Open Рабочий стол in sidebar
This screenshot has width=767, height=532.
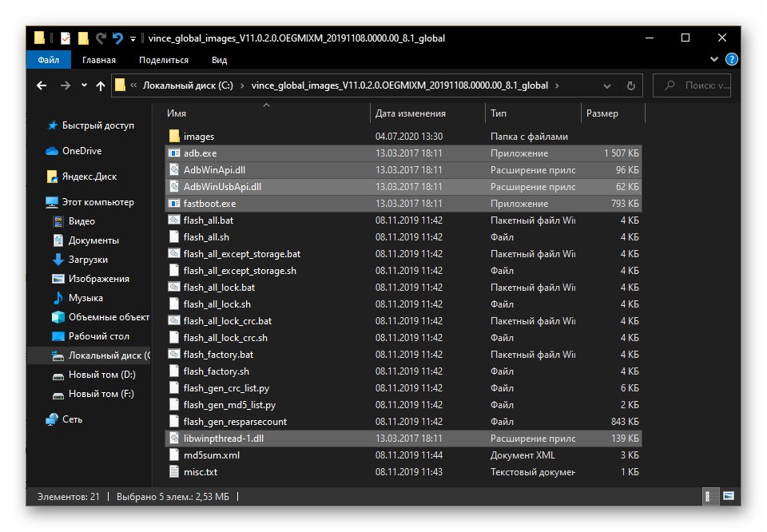90,336
